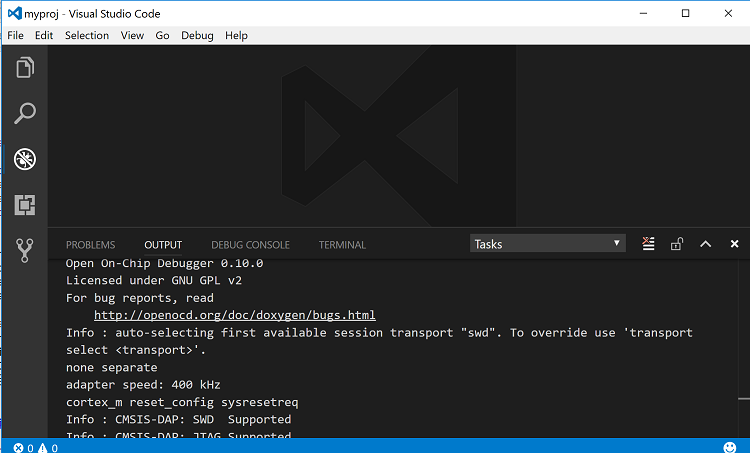This screenshot has height=453, width=750.
Task: Open the Source Control view
Action: 24,249
